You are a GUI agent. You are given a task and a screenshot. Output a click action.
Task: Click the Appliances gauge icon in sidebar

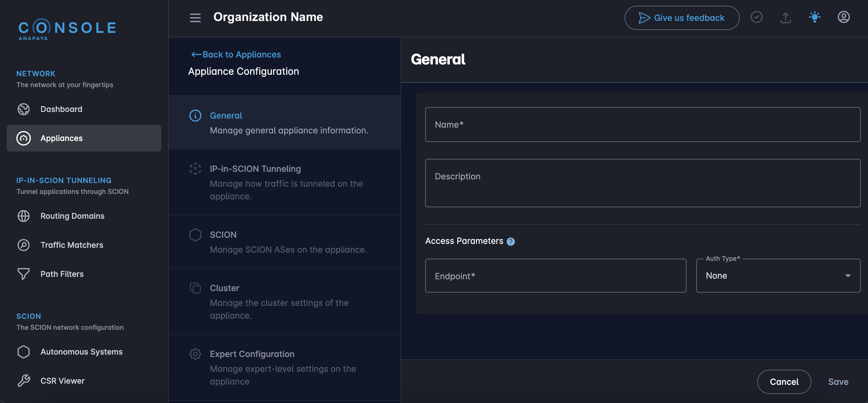coord(23,138)
